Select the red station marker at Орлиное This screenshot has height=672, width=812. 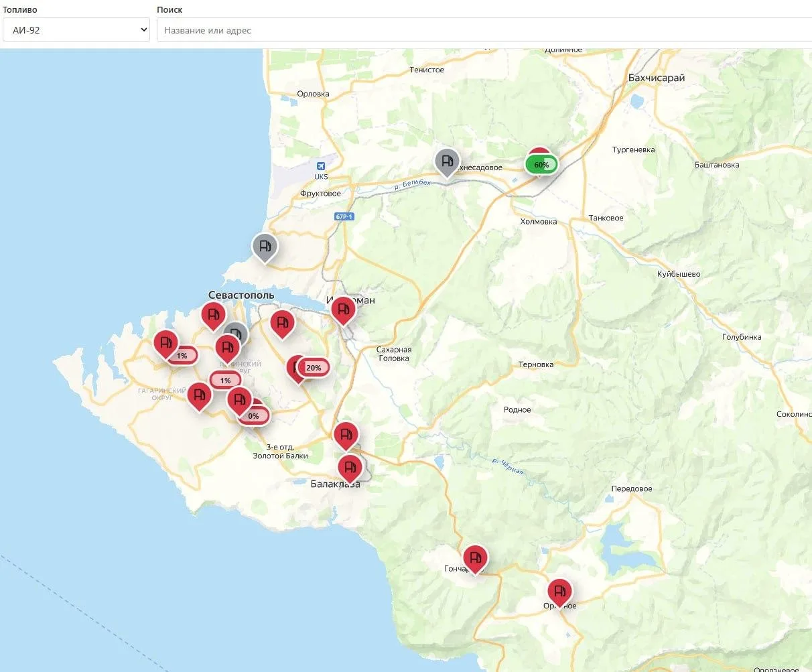tap(559, 592)
